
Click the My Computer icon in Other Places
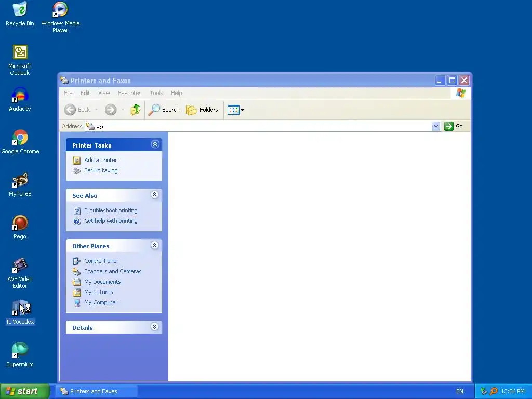[77, 303]
